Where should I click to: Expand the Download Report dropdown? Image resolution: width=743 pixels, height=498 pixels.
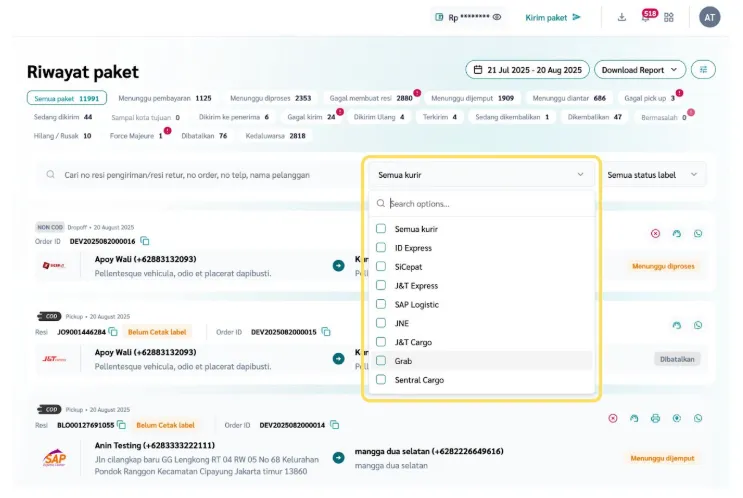(x=640, y=70)
